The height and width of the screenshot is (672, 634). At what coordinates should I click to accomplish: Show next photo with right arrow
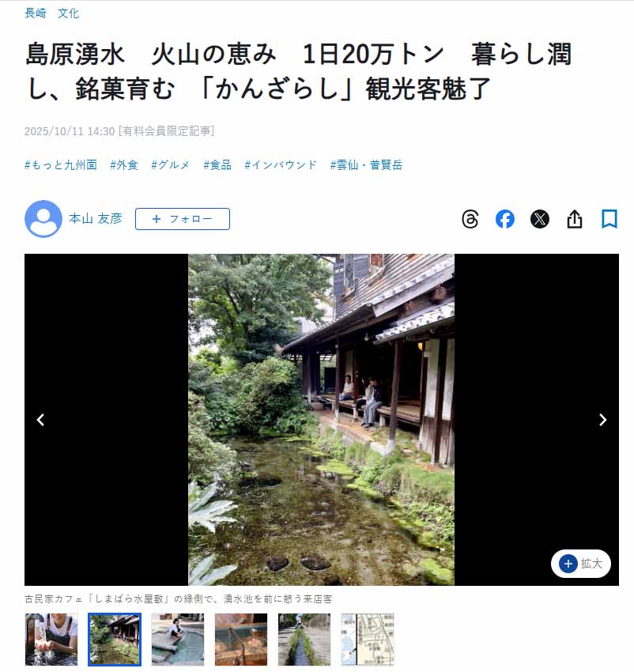pyautogui.click(x=602, y=420)
